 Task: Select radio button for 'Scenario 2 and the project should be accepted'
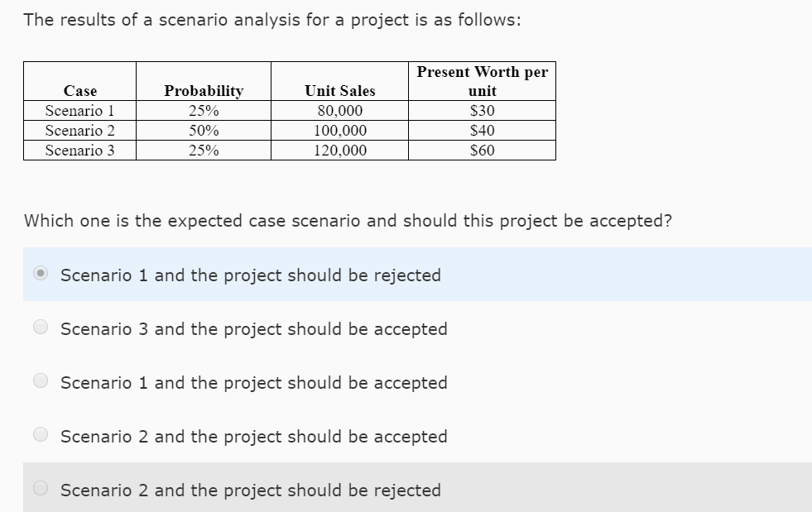click(41, 434)
